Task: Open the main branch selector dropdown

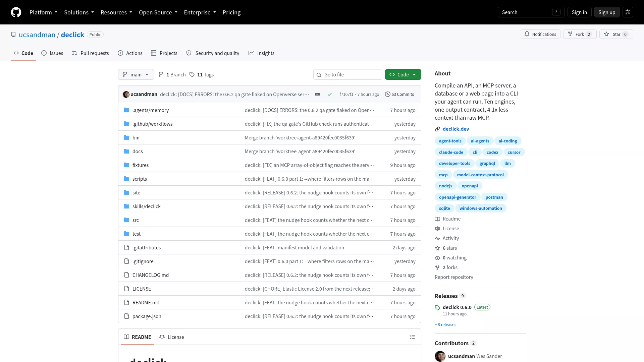Action: (136, 75)
